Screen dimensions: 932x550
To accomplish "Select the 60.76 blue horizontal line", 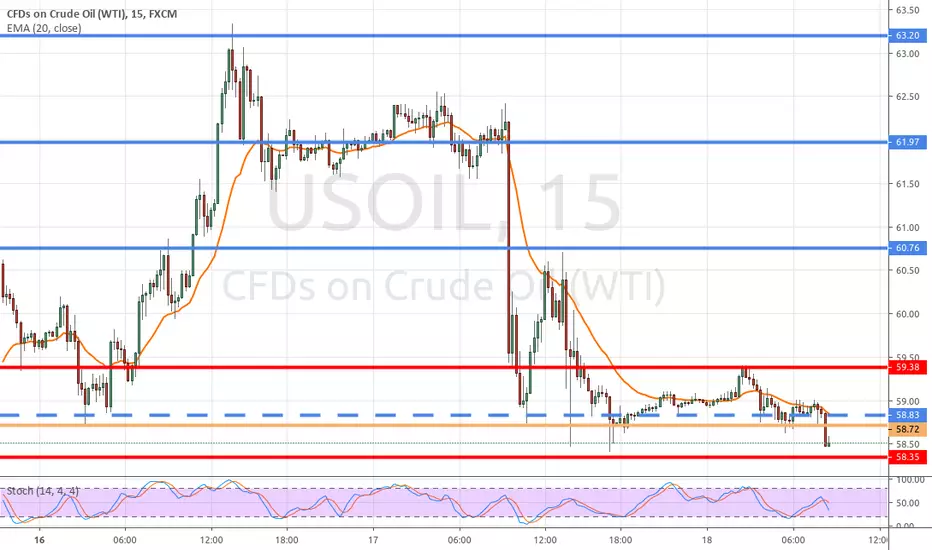I will coord(444,248).
